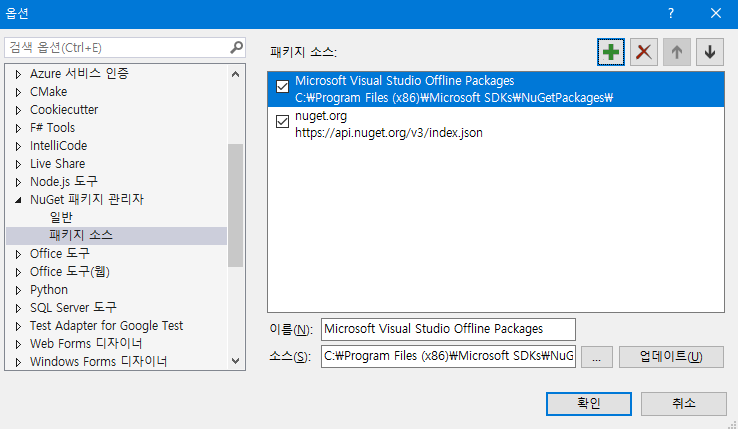Click the move down arrow icon
The image size is (738, 429).
710,52
